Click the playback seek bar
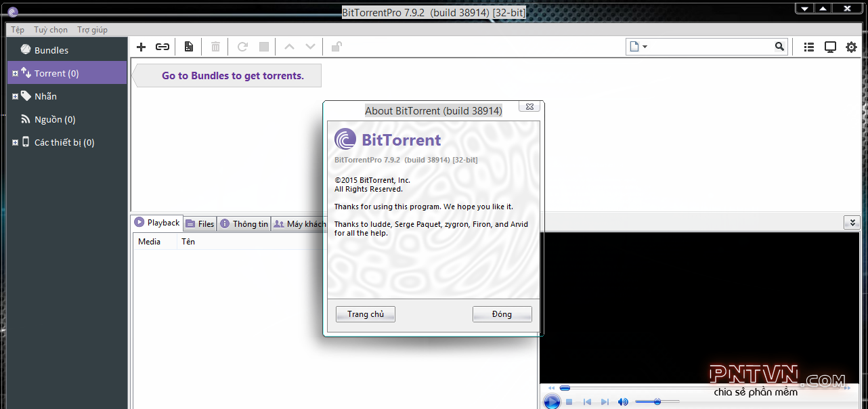Viewport: 868px width, 409px height. coord(700,388)
